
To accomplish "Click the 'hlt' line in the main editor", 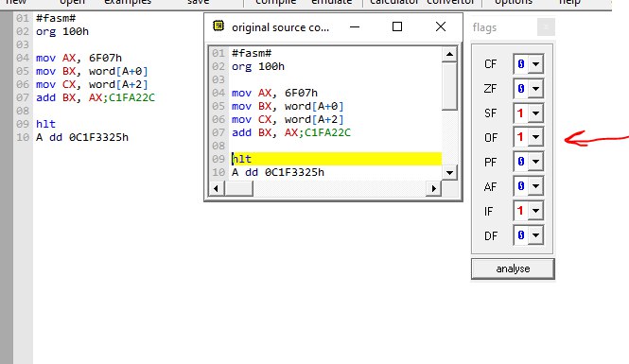I will (x=45, y=124).
